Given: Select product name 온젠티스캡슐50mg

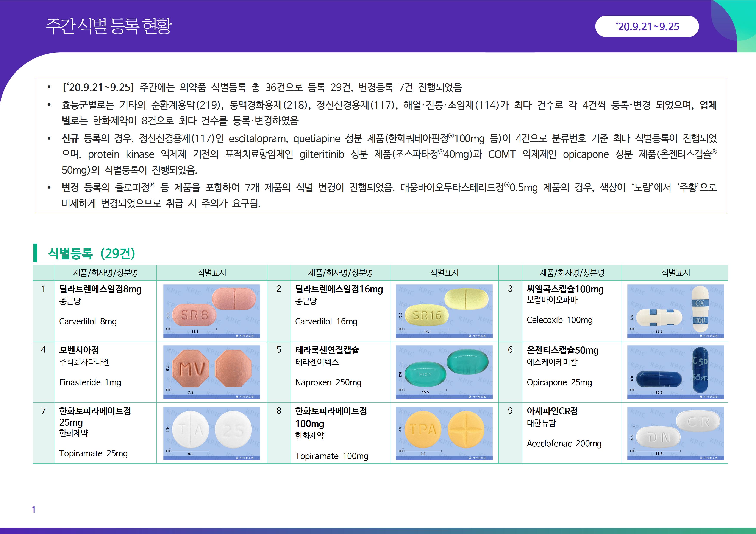Looking at the screenshot, I should [x=562, y=350].
